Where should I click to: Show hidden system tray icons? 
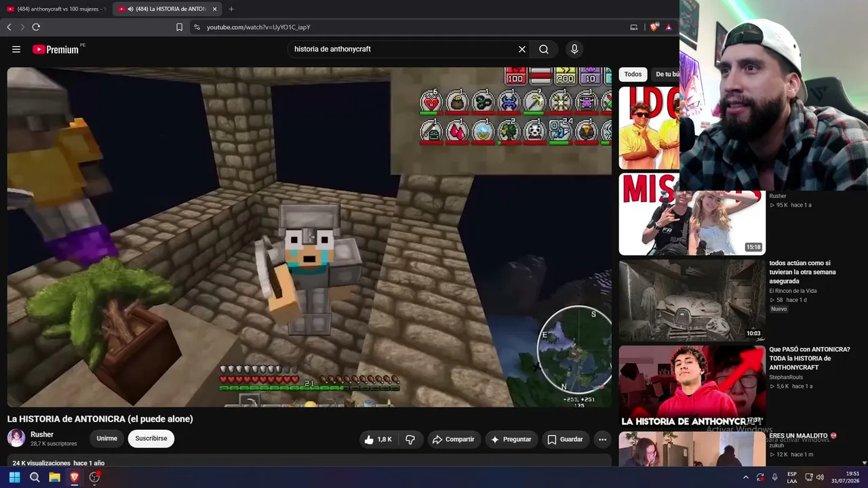coord(745,477)
